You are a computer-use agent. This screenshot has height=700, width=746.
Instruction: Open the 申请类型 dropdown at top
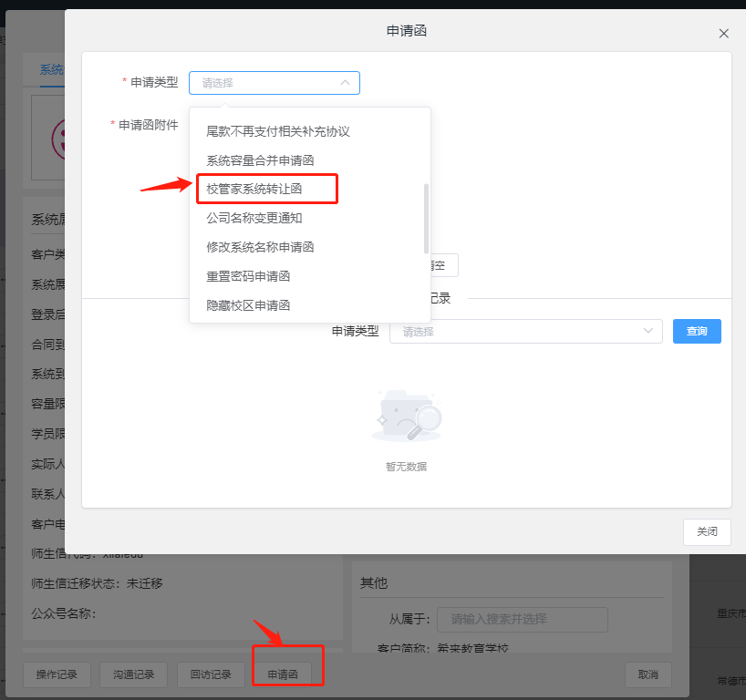pyautogui.click(x=274, y=83)
